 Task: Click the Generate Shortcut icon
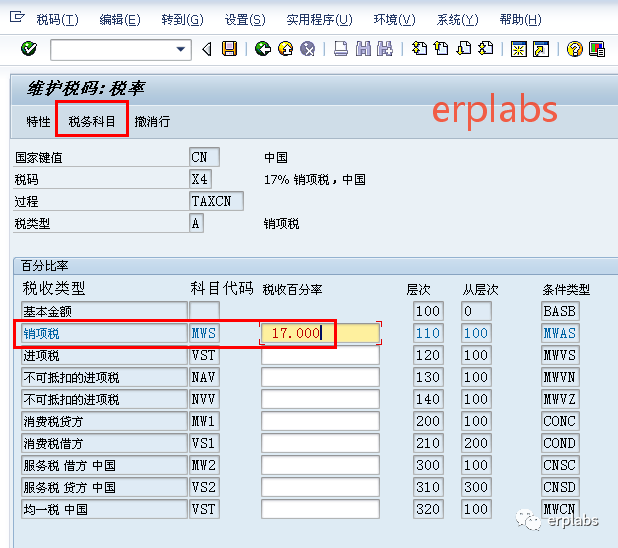(541, 49)
